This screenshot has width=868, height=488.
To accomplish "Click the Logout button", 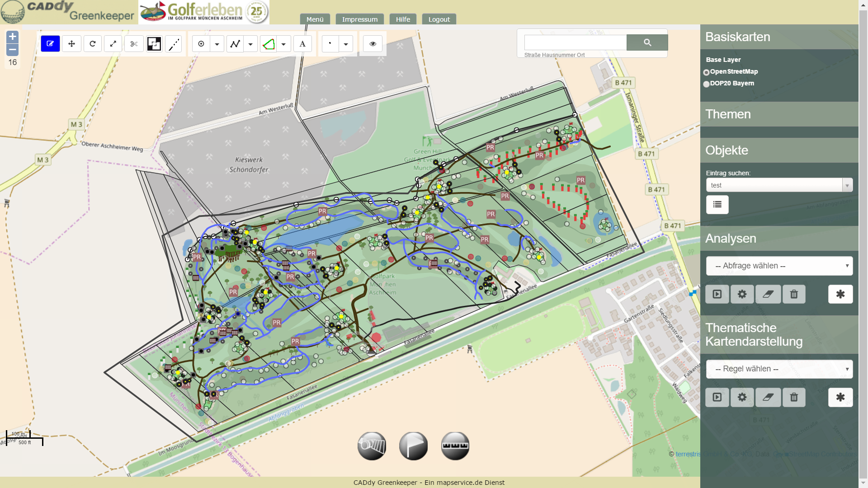I will (439, 19).
